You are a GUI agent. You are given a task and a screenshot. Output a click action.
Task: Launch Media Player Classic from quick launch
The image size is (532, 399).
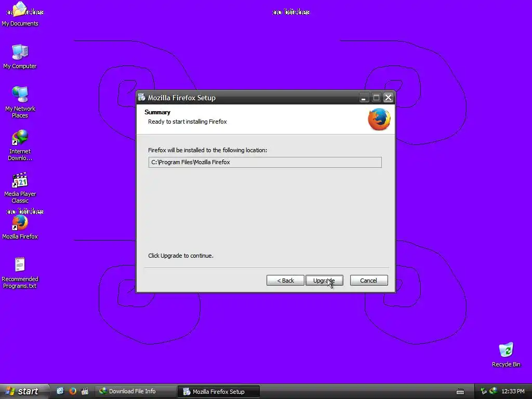[85, 391]
